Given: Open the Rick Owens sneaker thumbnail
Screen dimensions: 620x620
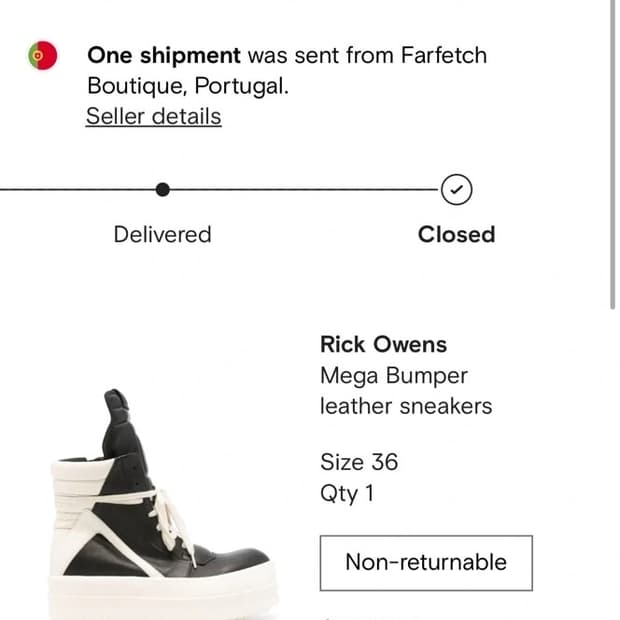Looking at the screenshot, I should (162, 504).
